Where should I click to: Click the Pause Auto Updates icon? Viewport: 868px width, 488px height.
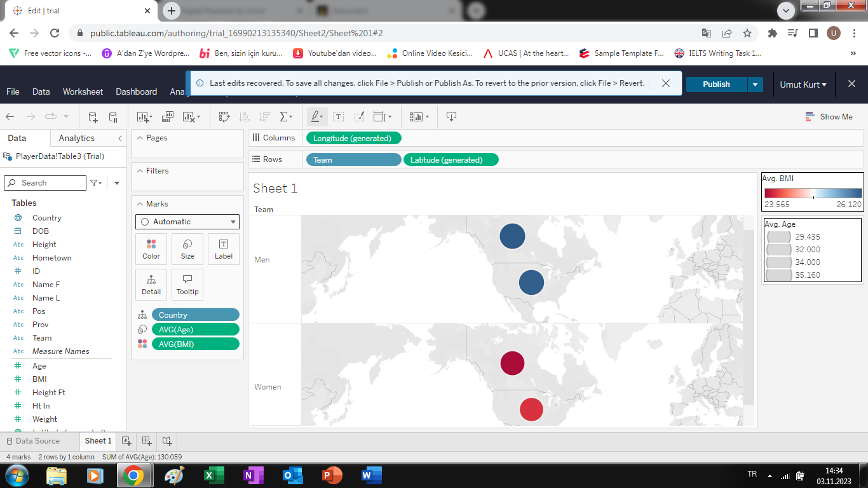point(113,117)
